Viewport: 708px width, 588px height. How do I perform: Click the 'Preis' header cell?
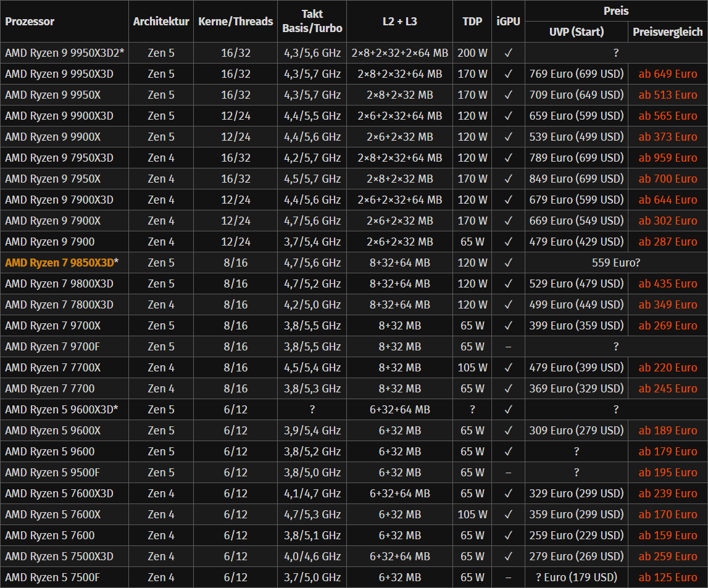[x=616, y=11]
